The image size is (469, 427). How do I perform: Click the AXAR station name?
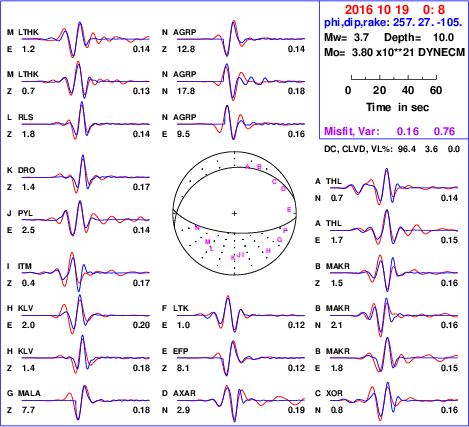[x=184, y=393]
